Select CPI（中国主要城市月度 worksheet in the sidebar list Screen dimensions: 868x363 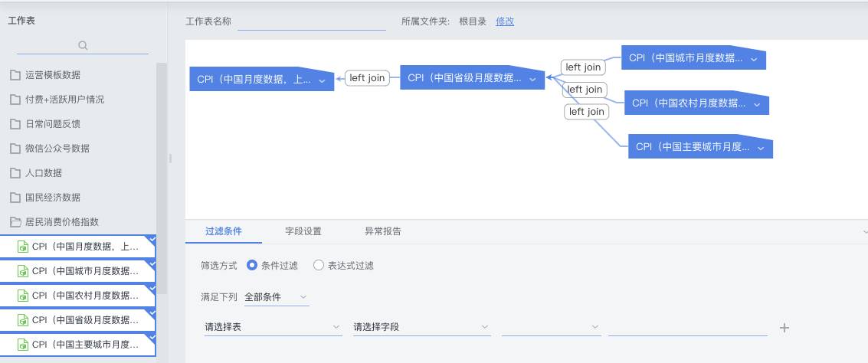[78, 345]
